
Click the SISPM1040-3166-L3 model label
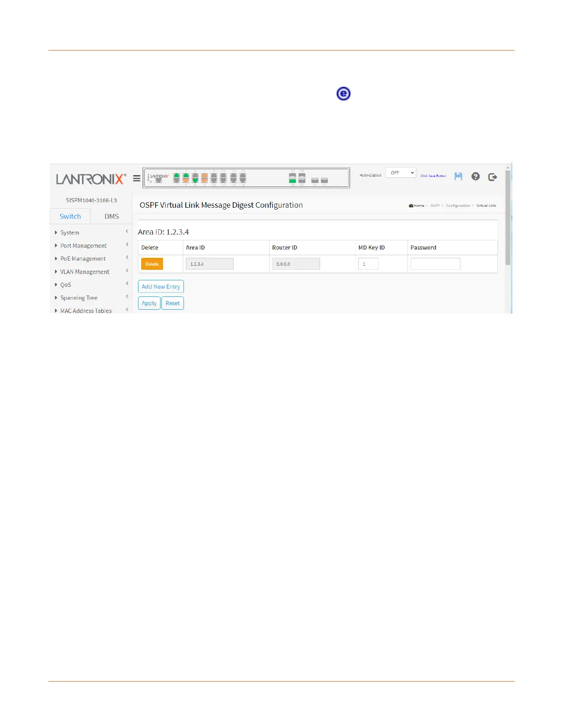tap(91, 200)
